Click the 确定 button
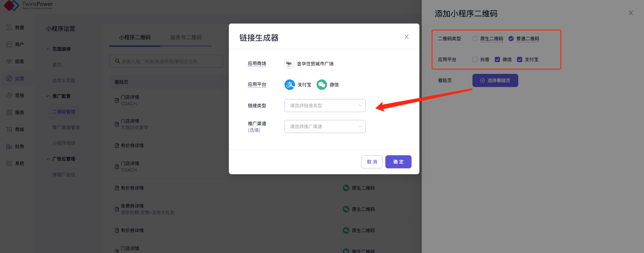This screenshot has width=644, height=253. pos(398,162)
